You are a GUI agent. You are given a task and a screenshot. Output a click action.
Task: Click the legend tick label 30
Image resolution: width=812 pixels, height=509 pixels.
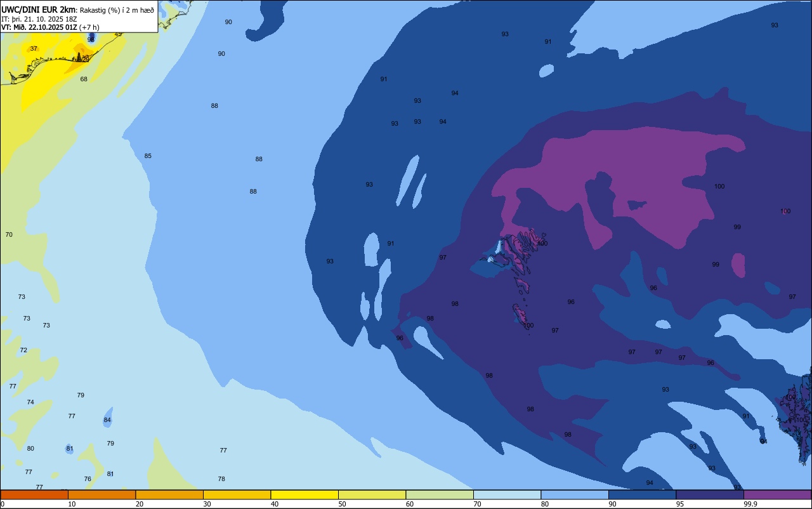(207, 504)
